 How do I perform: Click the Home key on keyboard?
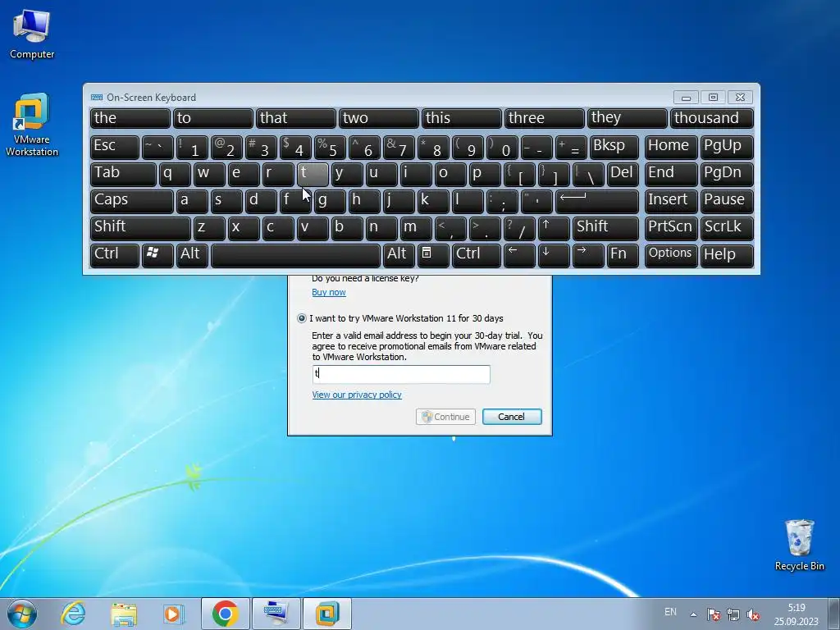[x=671, y=148]
